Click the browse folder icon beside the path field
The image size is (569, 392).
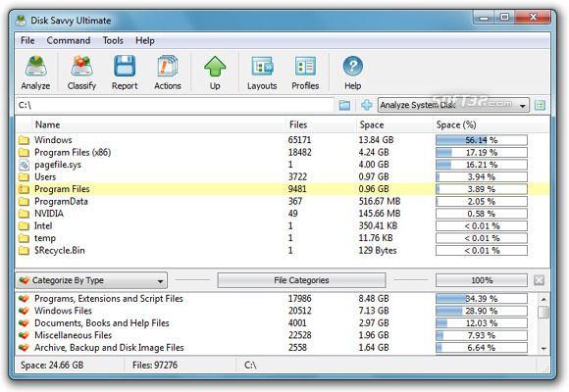click(x=344, y=105)
